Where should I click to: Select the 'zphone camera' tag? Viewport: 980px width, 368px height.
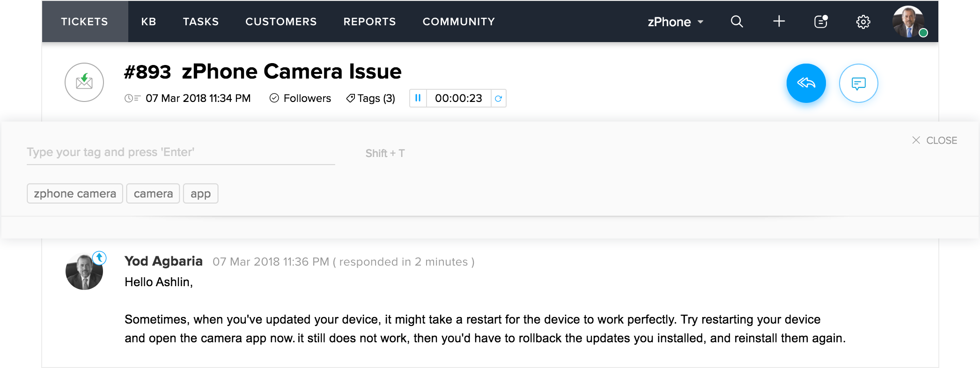click(75, 194)
